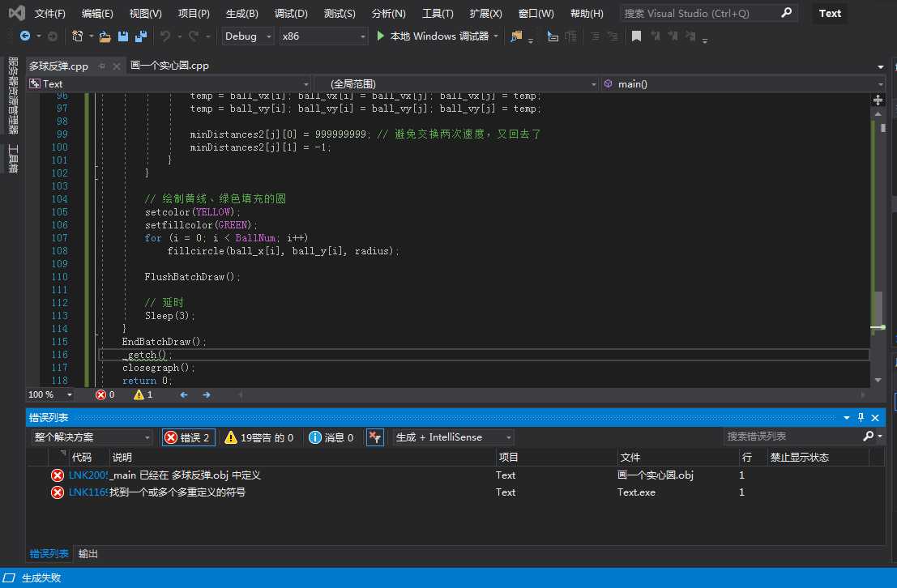Open the 服务器资源管理器 side panel
Screen dimensions: 897x588
tap(13, 96)
